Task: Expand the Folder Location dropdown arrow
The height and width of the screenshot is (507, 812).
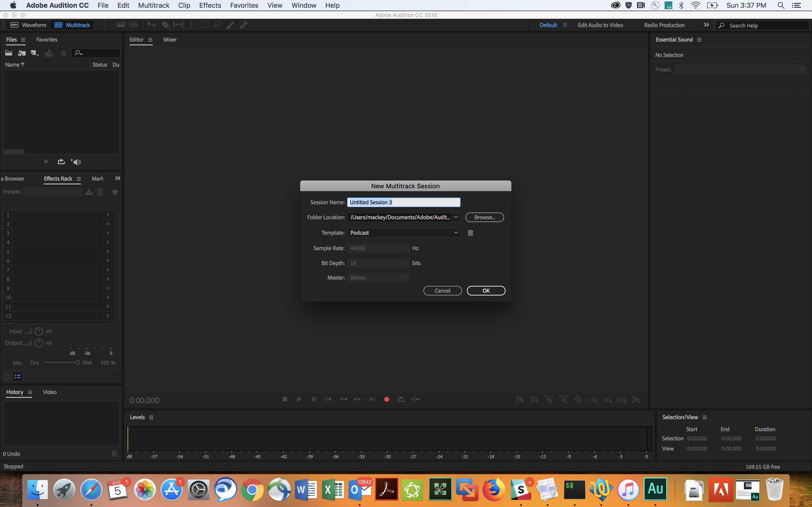Action: pos(456,217)
